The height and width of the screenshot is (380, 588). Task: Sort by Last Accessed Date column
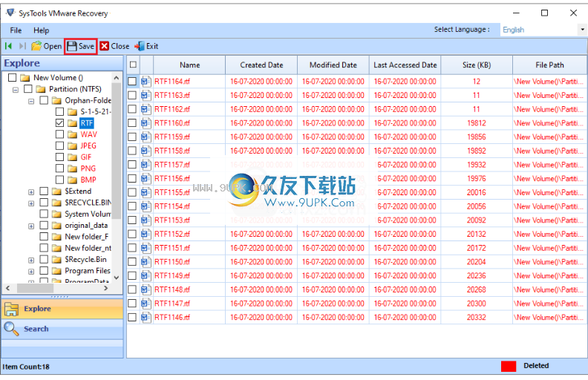(x=405, y=65)
